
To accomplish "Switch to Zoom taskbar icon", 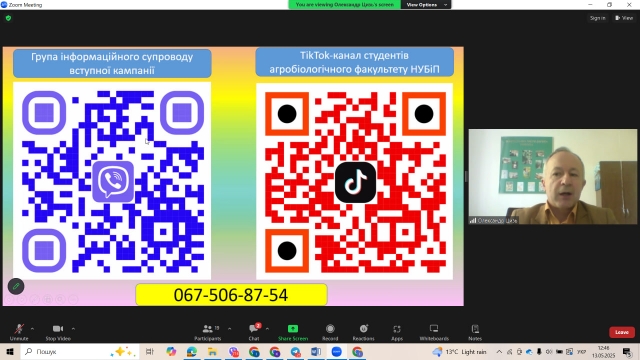I will coord(337,351).
